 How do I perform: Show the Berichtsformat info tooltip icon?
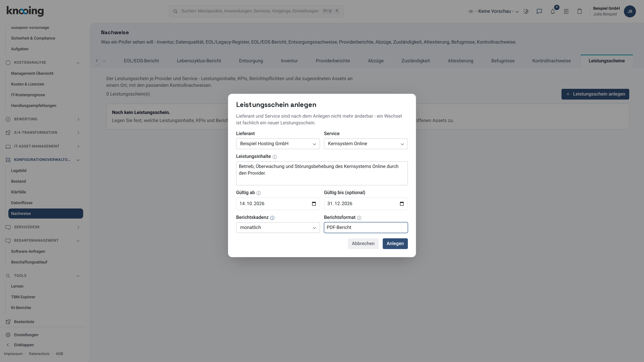coord(359,218)
